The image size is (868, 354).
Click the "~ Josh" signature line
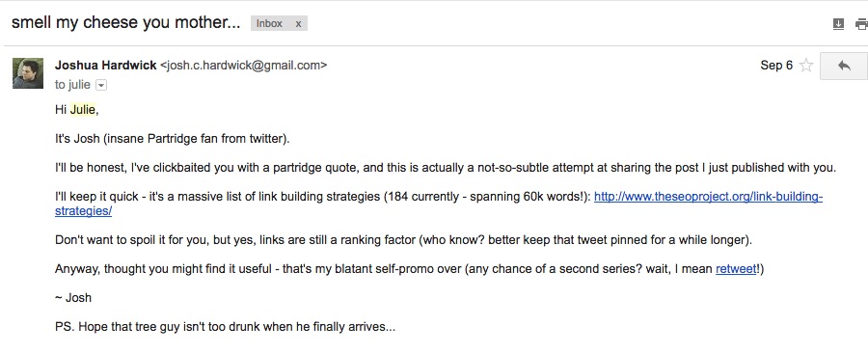(x=73, y=298)
